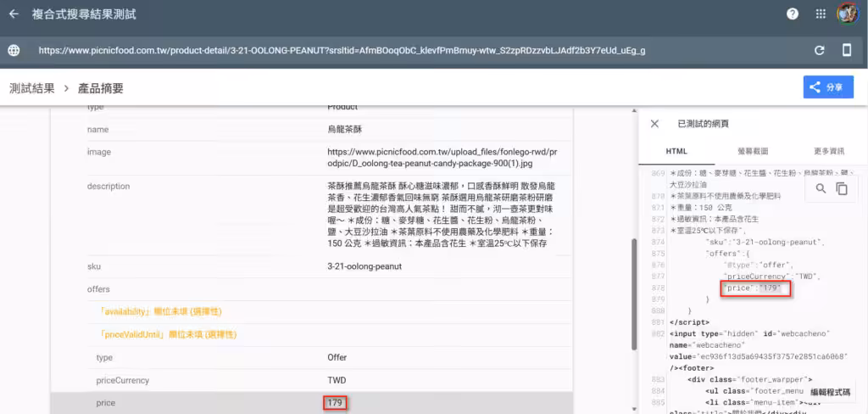Click the results panel vertical scrollbar

(634, 294)
